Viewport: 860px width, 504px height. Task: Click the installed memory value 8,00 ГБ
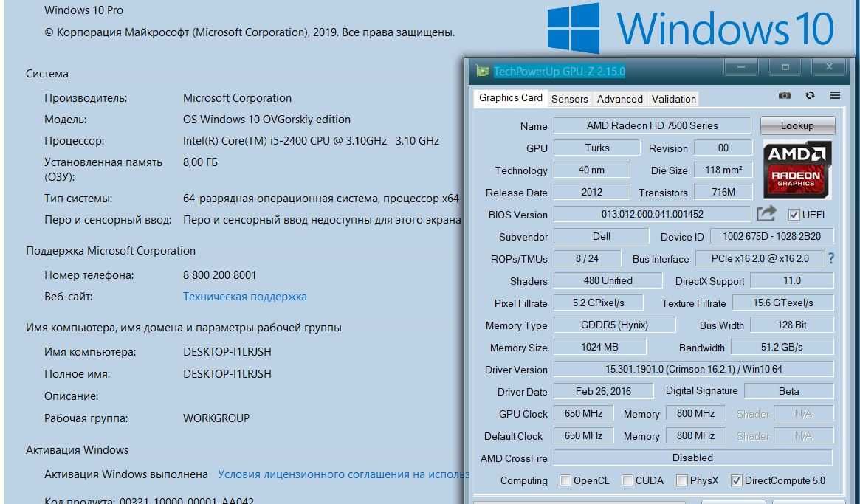coord(200,162)
